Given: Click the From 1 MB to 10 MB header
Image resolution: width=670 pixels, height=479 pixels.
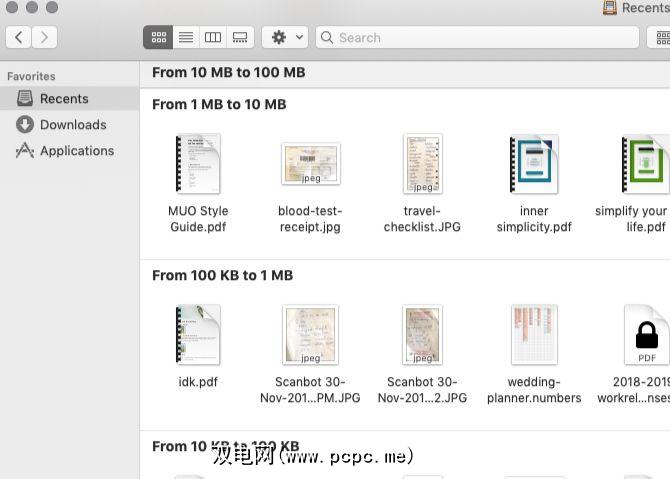Looking at the screenshot, I should click(219, 105).
